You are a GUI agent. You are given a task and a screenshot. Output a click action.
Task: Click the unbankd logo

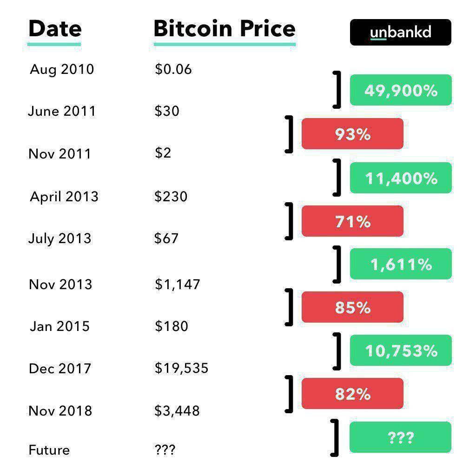(400, 32)
